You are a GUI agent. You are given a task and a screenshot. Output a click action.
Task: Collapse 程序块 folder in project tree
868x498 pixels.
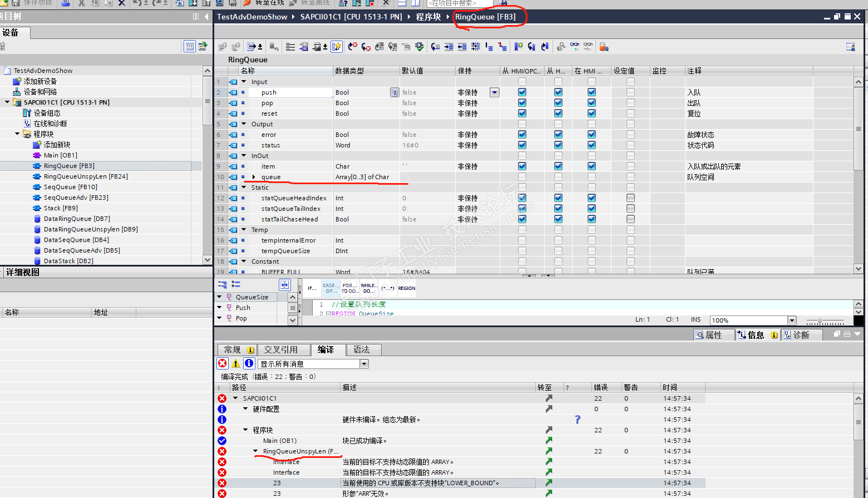pos(17,134)
